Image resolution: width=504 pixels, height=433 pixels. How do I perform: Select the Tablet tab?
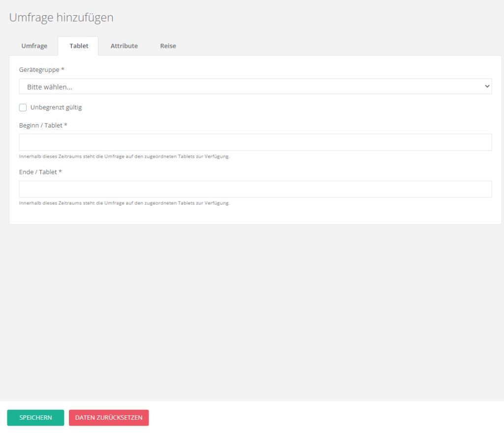click(x=79, y=46)
